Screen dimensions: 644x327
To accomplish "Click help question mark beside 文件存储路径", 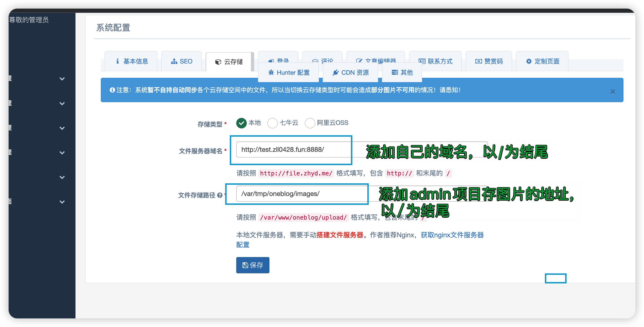I will click(x=220, y=195).
